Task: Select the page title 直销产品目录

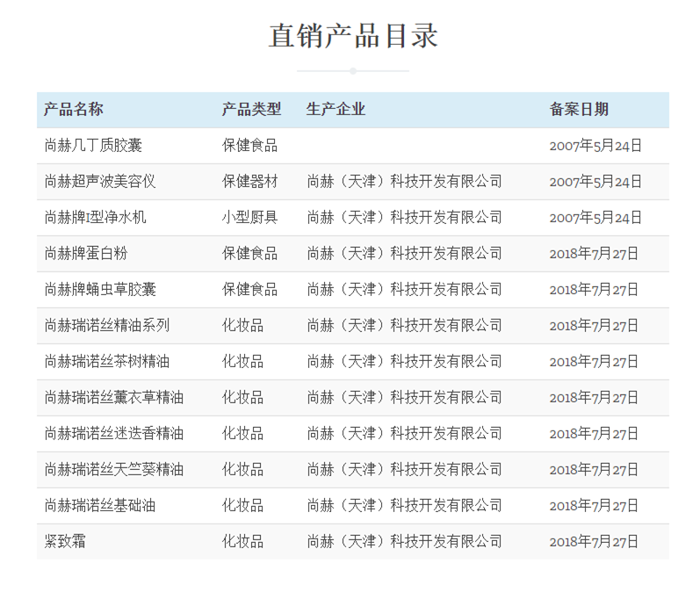Action: [353, 36]
